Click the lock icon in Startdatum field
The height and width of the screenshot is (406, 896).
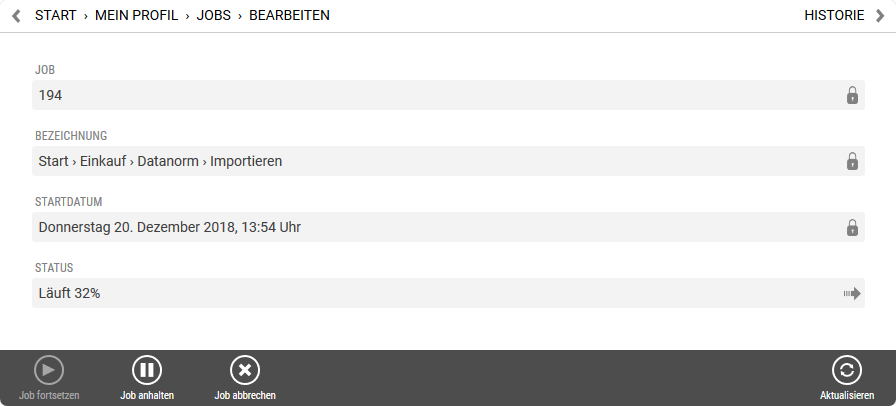[852, 227]
